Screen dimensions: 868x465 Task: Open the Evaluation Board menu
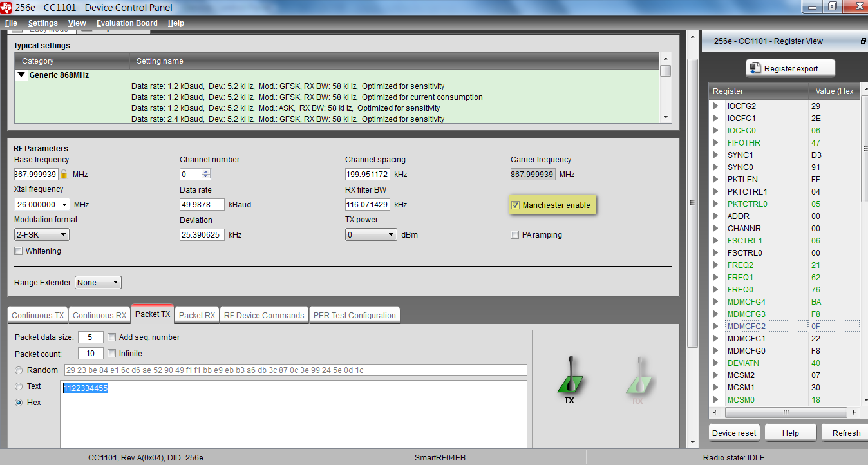click(127, 23)
